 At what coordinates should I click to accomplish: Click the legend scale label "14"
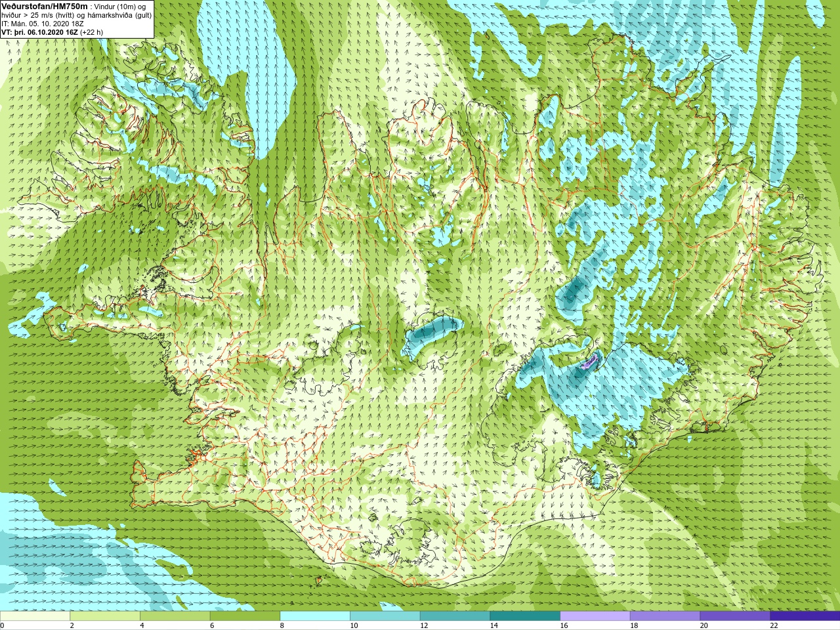click(494, 625)
